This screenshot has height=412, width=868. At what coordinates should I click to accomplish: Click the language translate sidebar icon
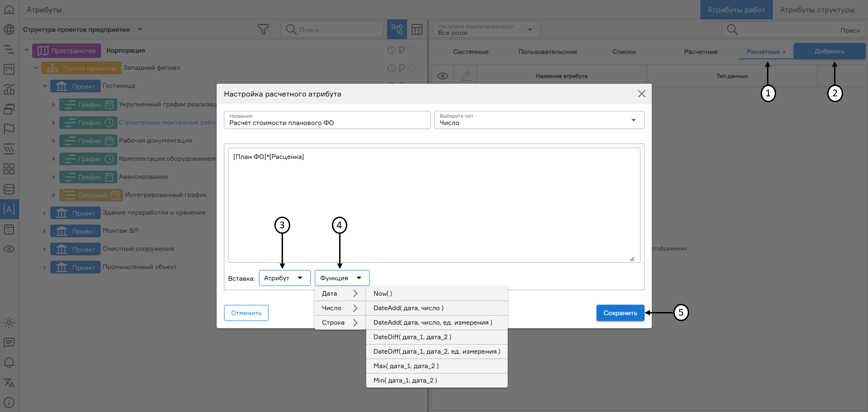[x=9, y=383]
